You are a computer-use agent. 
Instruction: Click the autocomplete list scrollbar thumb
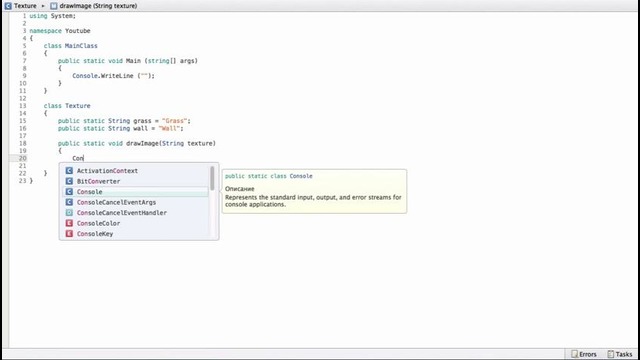coord(212,178)
